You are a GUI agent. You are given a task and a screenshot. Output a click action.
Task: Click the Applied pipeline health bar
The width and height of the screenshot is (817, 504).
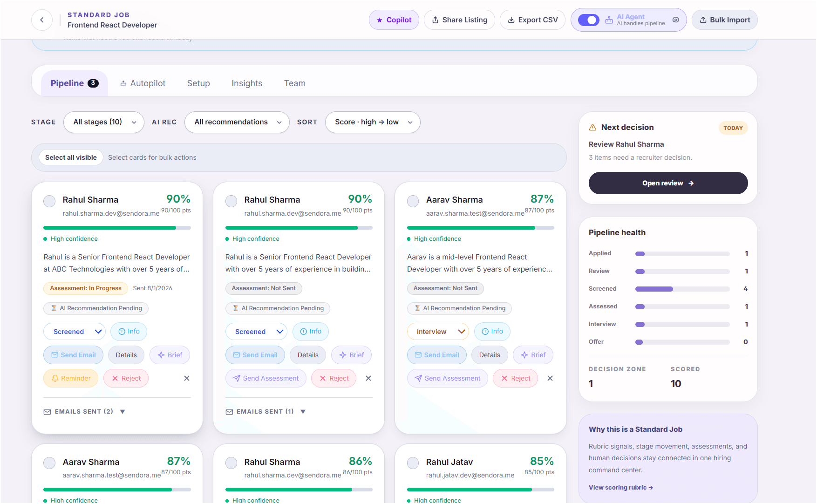coord(682,254)
